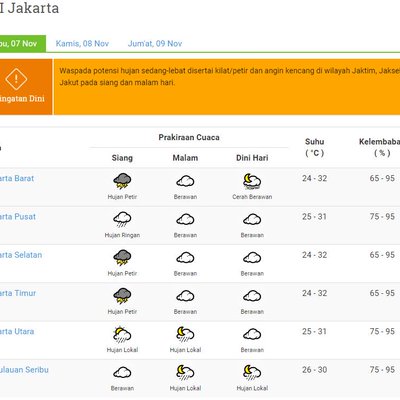This screenshot has width=400, height=400.
Task: Click the Waspada potensi hujan warning text
Action: pyautogui.click(x=229, y=77)
